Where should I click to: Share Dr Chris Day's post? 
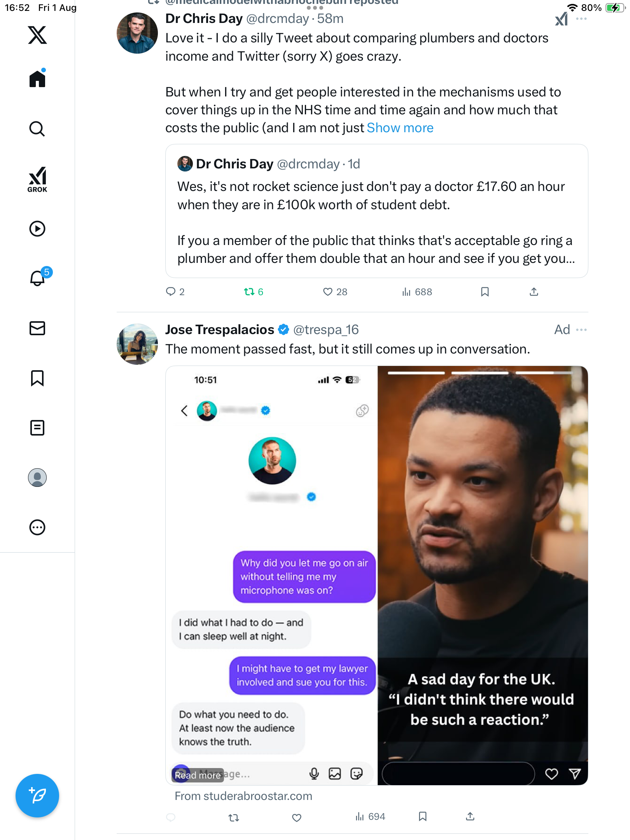click(x=534, y=292)
